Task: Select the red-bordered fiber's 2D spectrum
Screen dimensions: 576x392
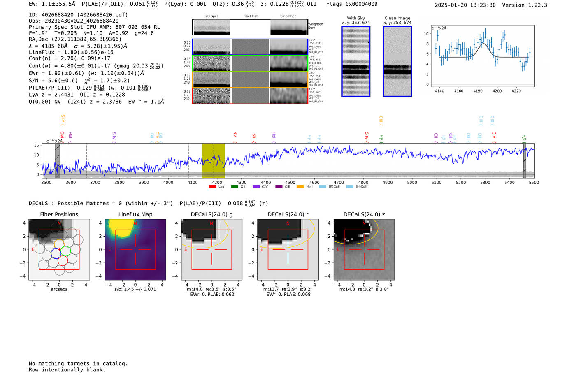Action: coord(211,95)
